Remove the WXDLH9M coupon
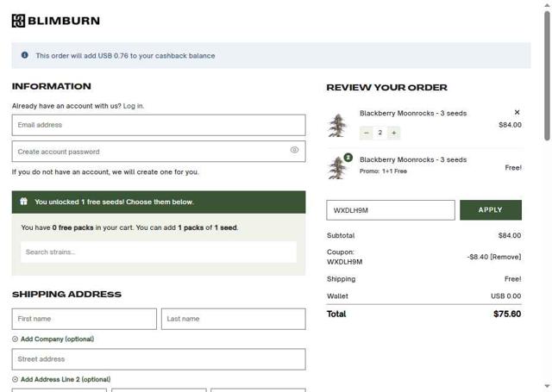 [506, 257]
